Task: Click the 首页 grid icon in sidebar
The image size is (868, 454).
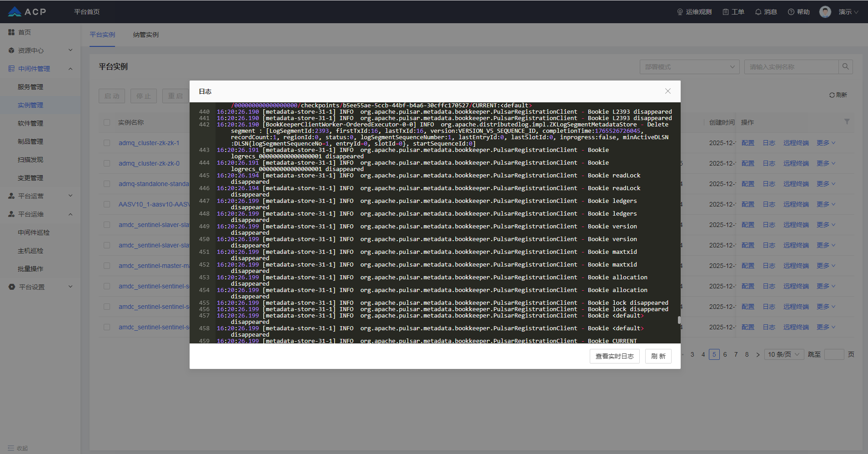Action: pos(11,32)
